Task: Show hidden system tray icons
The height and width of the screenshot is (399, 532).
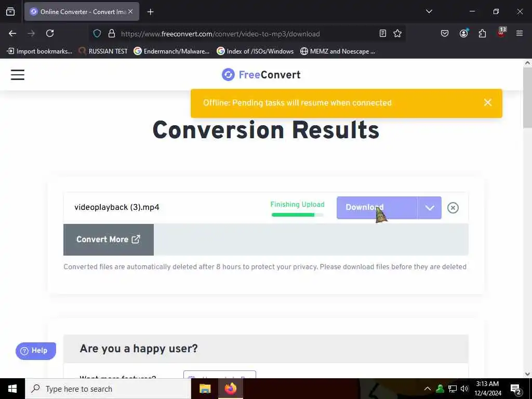Action: pyautogui.click(x=428, y=389)
